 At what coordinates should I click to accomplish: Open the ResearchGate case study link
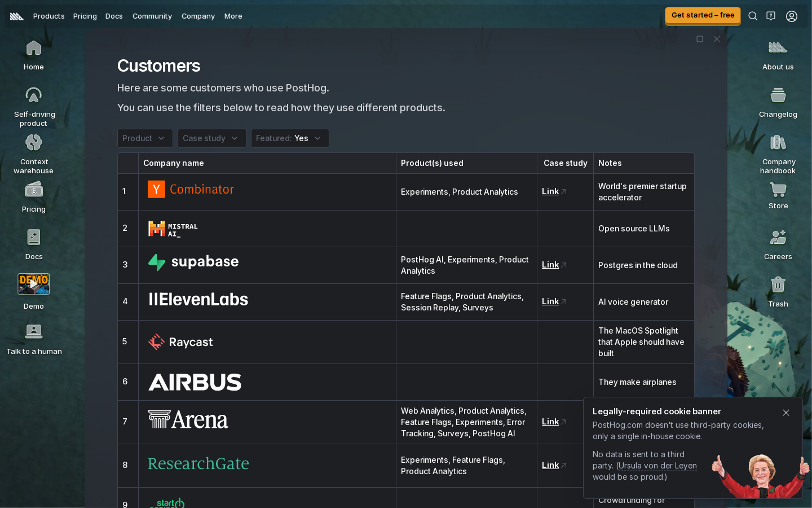[x=554, y=465]
